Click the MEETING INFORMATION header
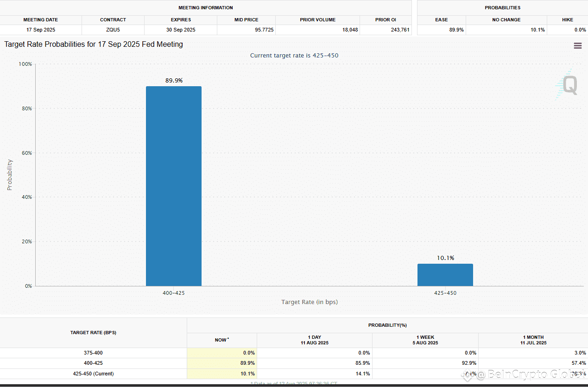 point(206,7)
